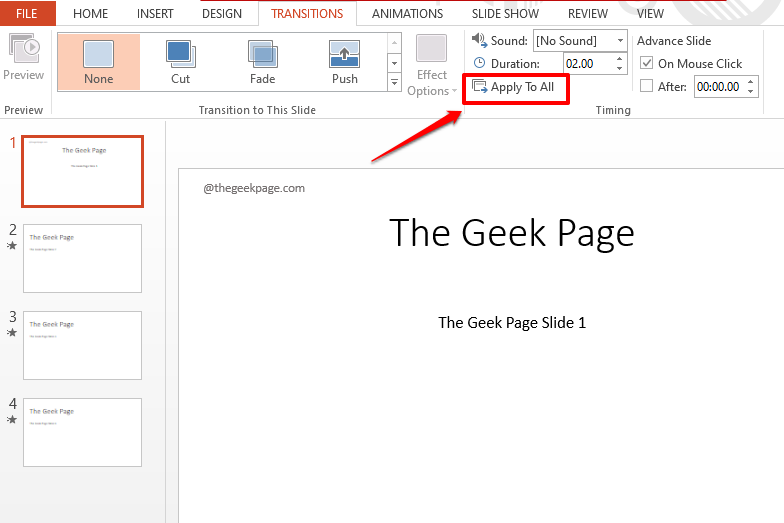
Task: Open the FILE tab
Action: pyautogui.click(x=27, y=14)
